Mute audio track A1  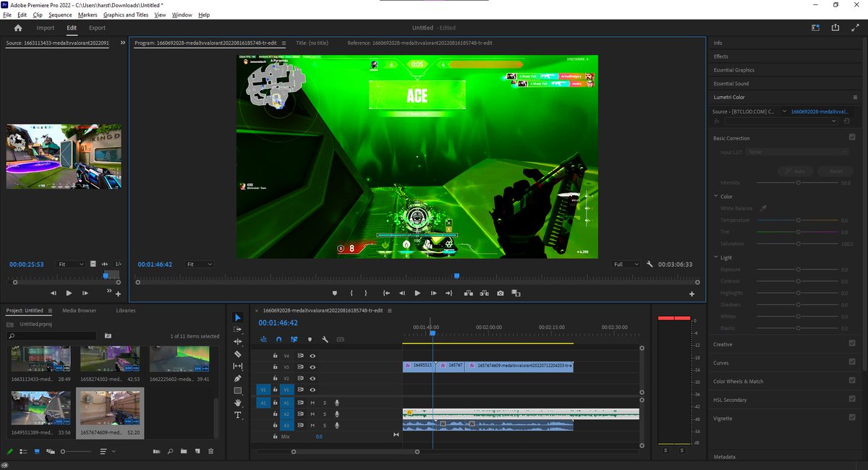pos(312,403)
